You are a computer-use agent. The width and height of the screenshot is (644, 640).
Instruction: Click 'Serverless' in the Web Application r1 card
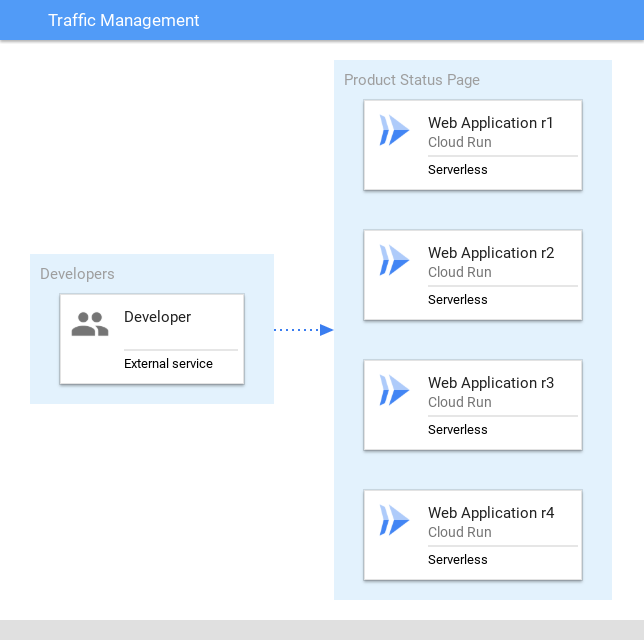point(458,170)
